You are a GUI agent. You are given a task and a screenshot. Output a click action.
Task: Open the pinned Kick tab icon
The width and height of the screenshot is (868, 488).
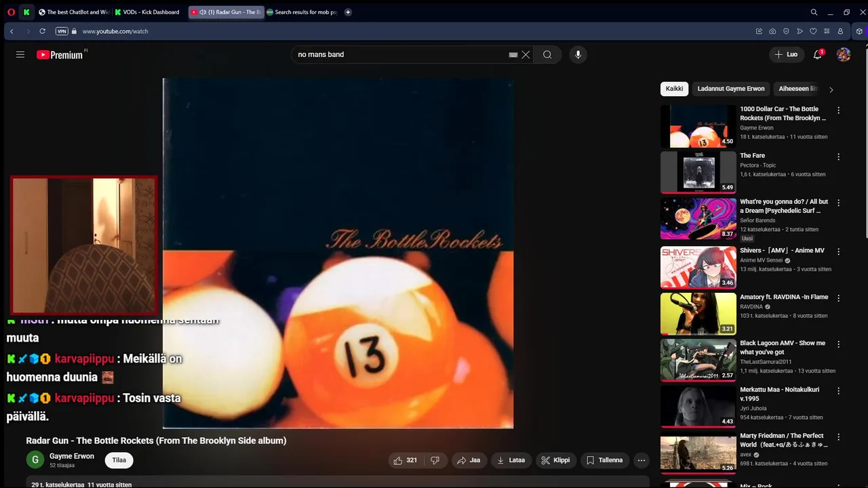26,12
